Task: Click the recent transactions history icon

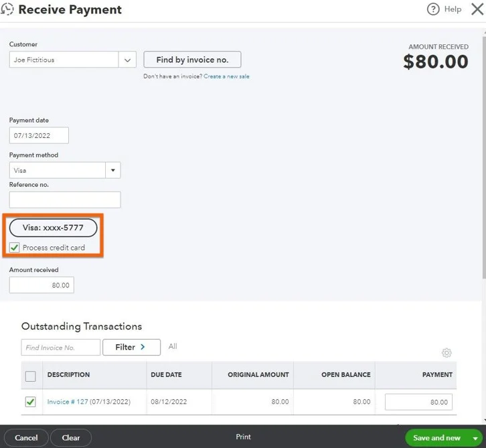Action: click(x=7, y=9)
